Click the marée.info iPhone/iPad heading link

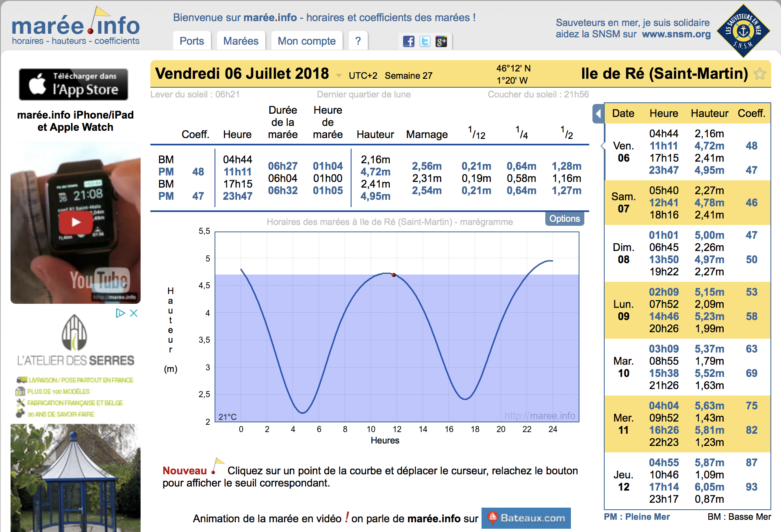(x=76, y=121)
